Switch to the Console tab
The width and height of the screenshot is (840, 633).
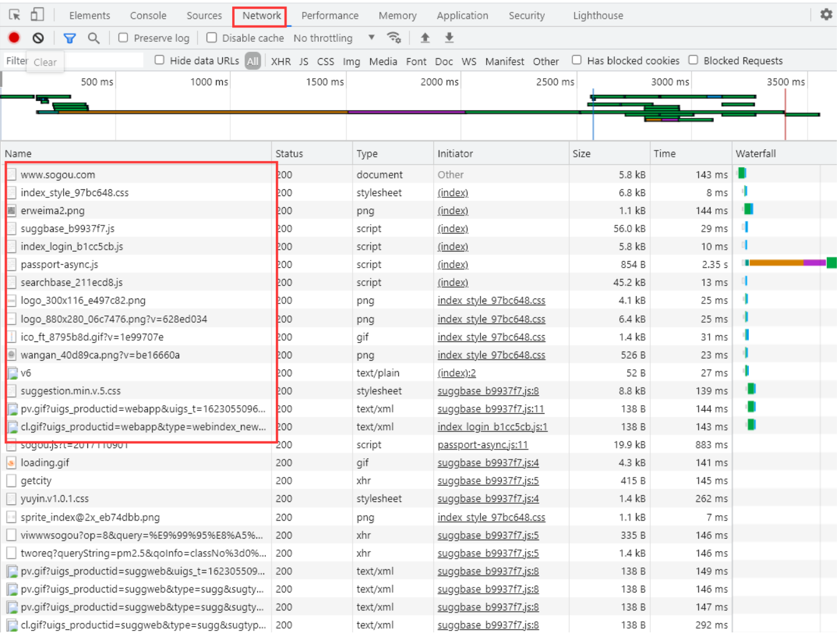[x=148, y=16]
